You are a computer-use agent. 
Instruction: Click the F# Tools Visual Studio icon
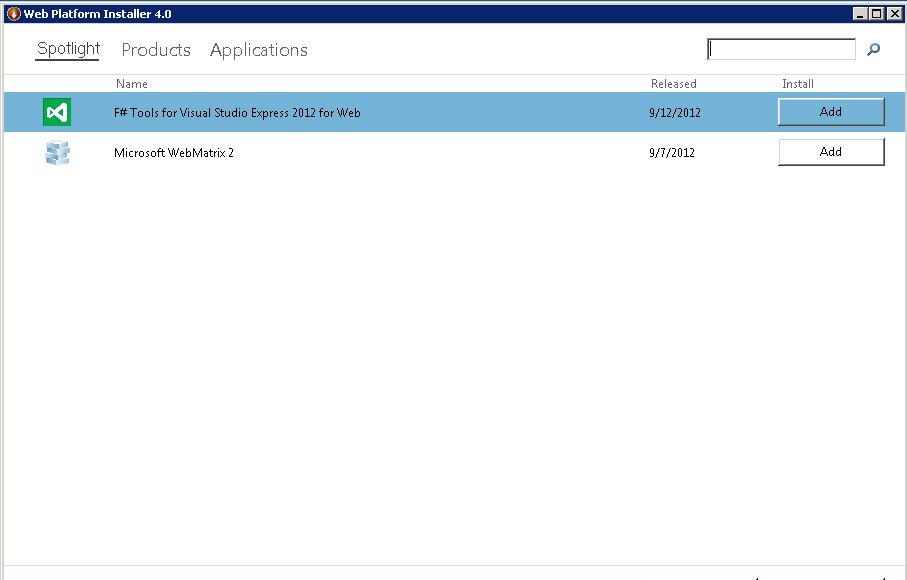click(56, 111)
